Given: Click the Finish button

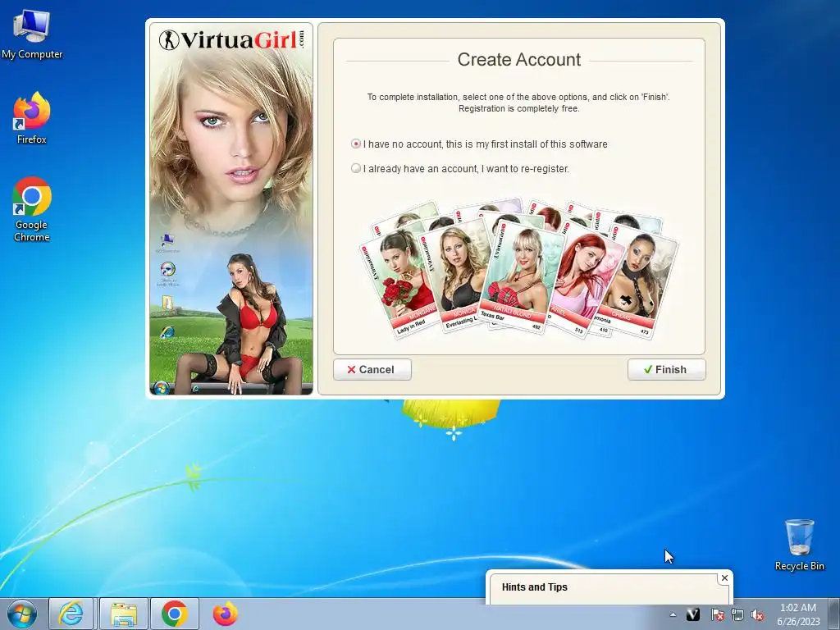Looking at the screenshot, I should (666, 370).
